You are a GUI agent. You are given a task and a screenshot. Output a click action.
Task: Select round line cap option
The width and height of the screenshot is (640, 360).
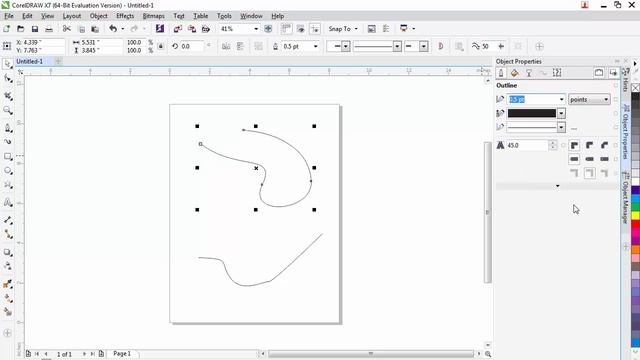[589, 159]
